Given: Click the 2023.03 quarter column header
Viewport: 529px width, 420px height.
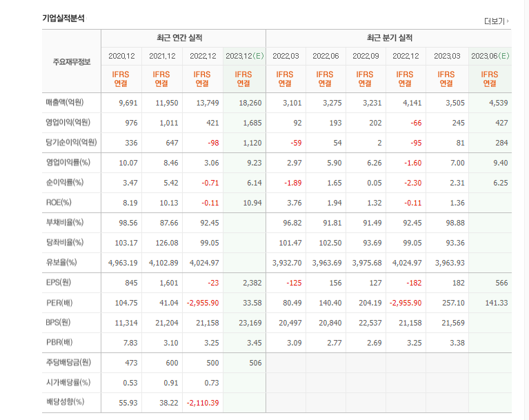Looking at the screenshot, I should click(x=447, y=56).
